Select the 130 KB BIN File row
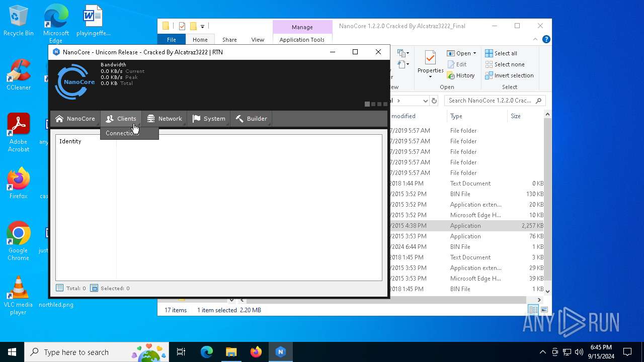 [x=467, y=194]
